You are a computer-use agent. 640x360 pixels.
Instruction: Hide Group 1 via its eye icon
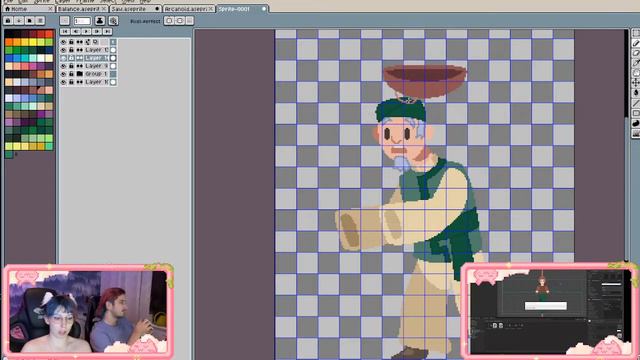[63, 74]
